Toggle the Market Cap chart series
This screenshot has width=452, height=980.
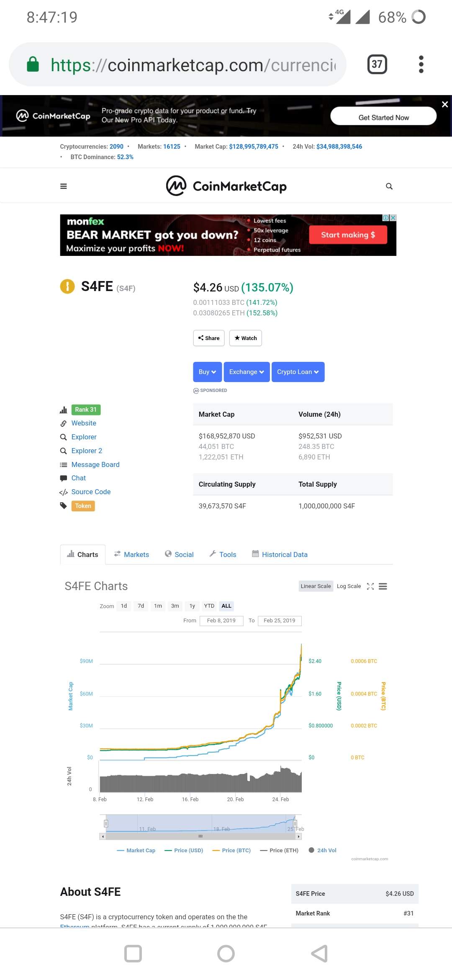[136, 850]
